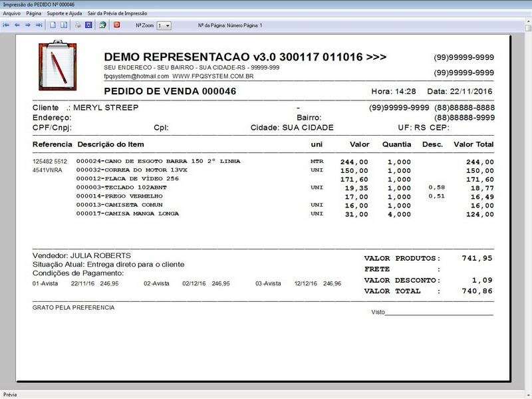This screenshot has width=532, height=399.
Task: Click item 000014-PREGO VERMELHO
Action: [x=120, y=196]
